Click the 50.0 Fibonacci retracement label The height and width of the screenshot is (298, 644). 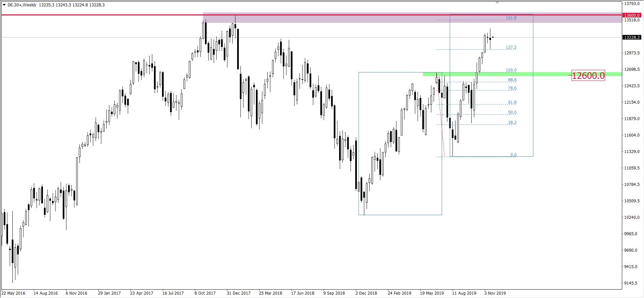coord(512,112)
